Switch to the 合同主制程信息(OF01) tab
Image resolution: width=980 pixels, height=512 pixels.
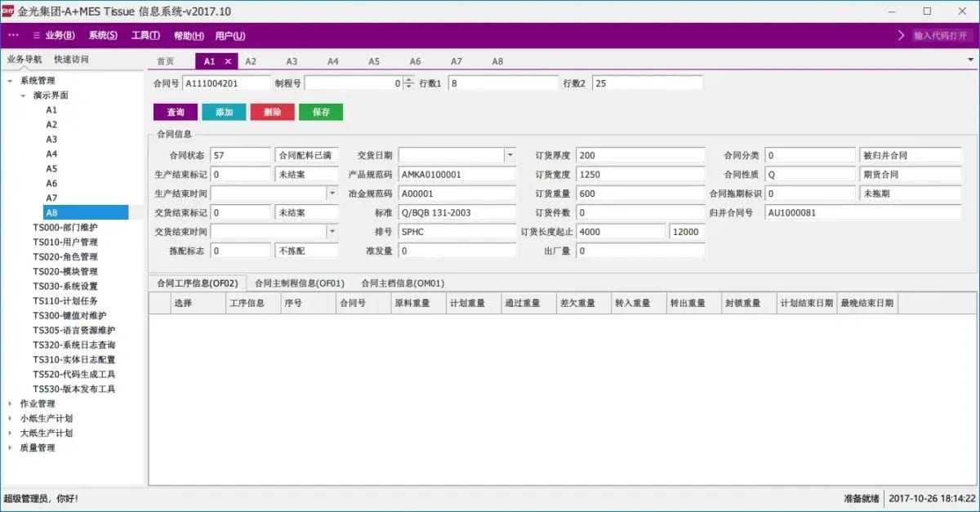300,283
